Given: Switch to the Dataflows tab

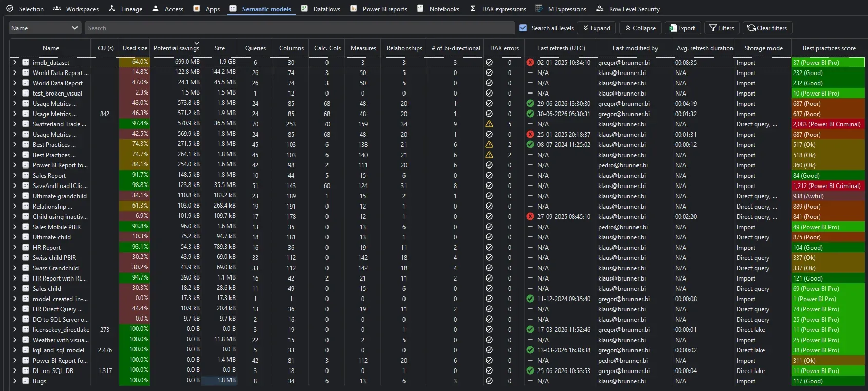Looking at the screenshot, I should click(x=321, y=9).
